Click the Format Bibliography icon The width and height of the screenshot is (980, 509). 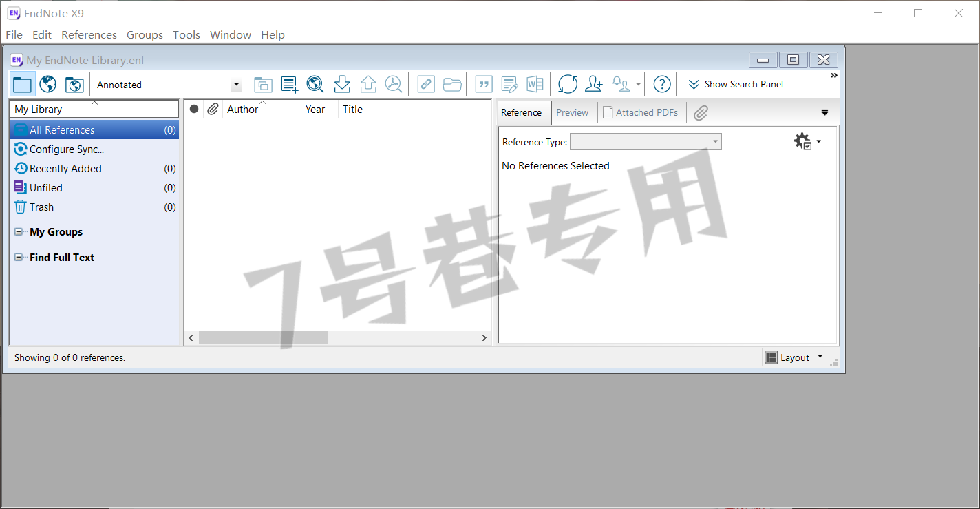coord(509,85)
